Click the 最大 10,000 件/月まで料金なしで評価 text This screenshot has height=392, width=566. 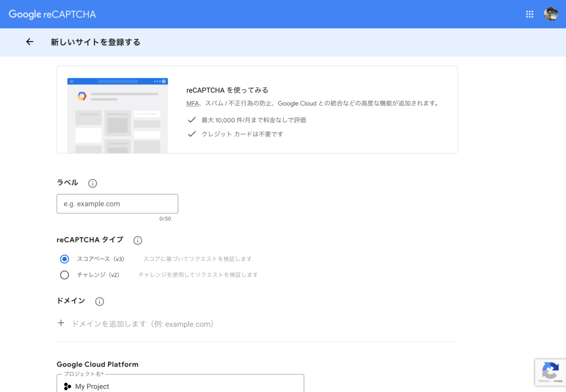254,120
